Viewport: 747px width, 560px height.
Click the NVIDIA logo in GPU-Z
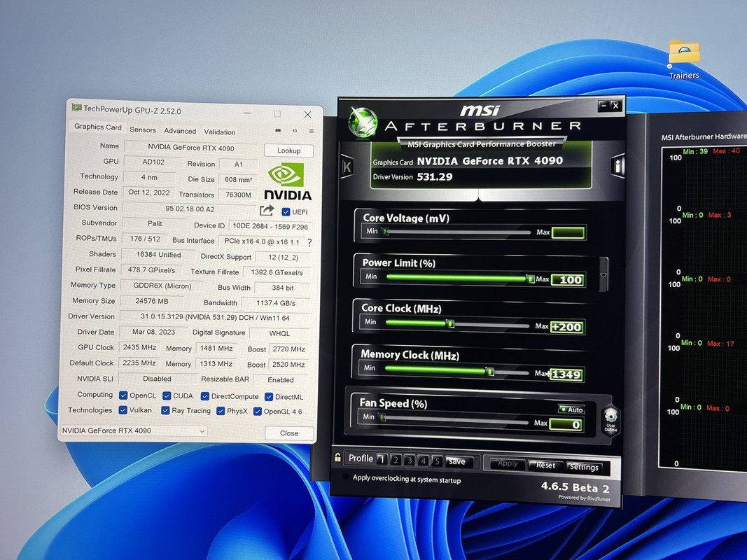pyautogui.click(x=287, y=181)
